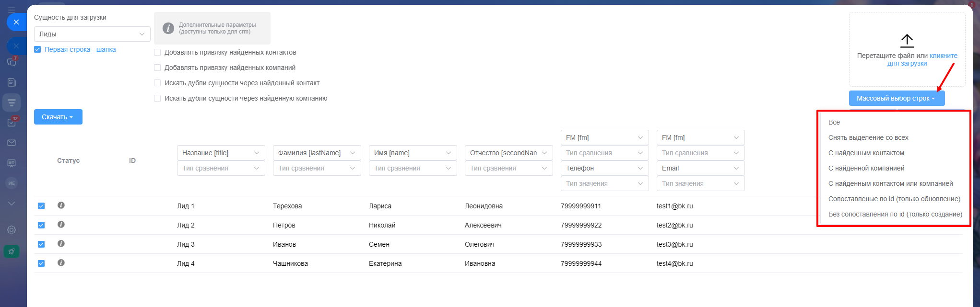Open 'Тип значения' dropdown under Email
The width and height of the screenshot is (980, 307).
point(701,183)
